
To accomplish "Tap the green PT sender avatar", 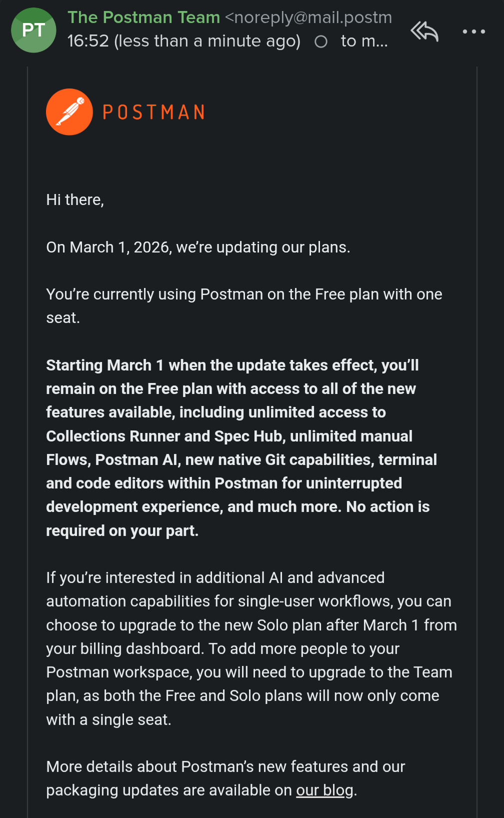I will [x=33, y=30].
